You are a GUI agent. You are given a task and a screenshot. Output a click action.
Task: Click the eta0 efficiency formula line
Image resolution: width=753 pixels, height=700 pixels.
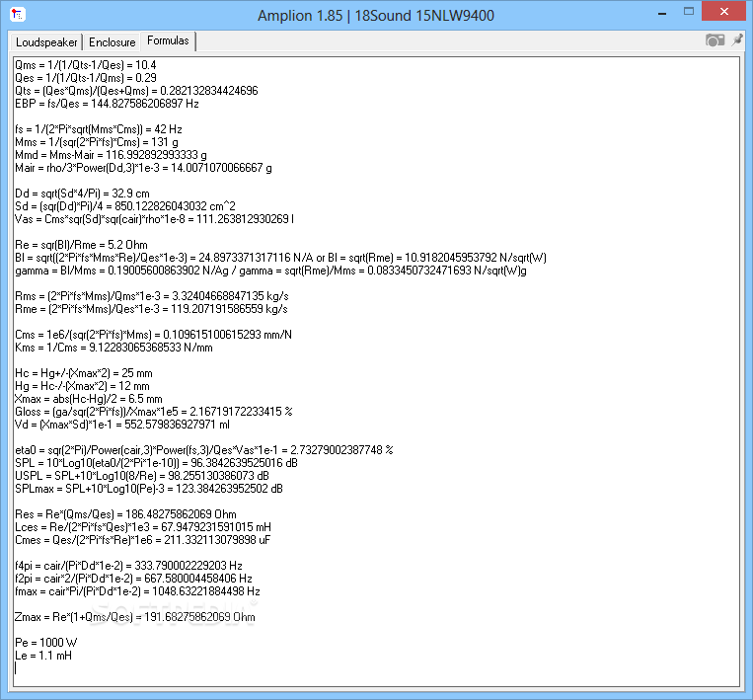[x=204, y=450]
